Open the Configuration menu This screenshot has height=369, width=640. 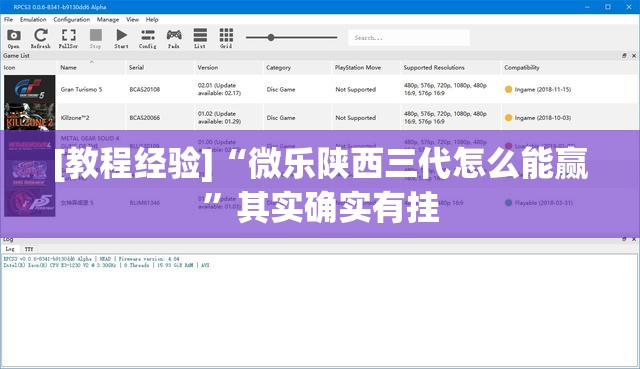71,19
